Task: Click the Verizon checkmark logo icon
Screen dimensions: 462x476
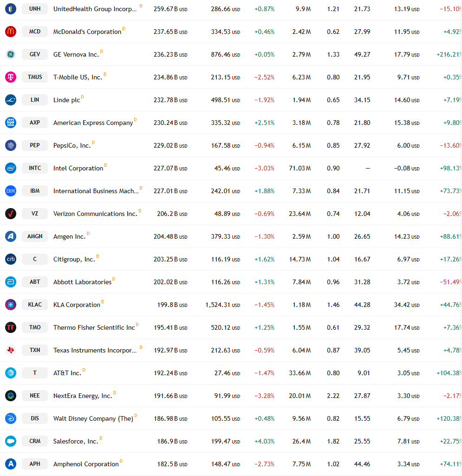Action: [11, 214]
